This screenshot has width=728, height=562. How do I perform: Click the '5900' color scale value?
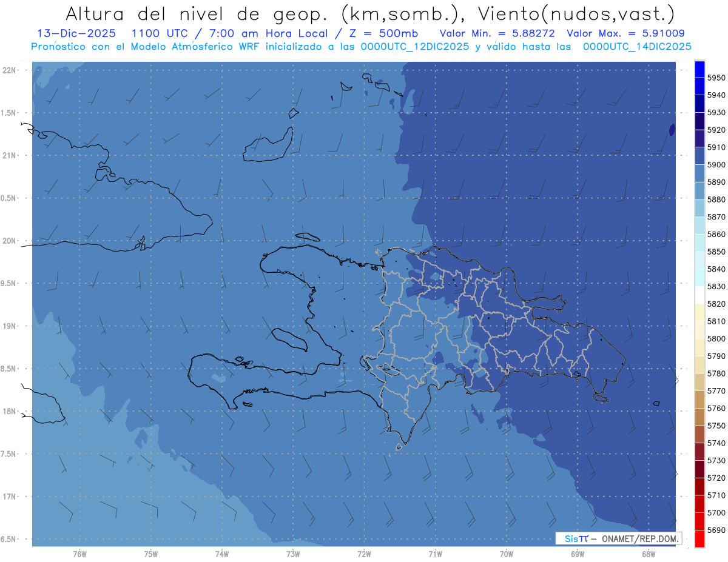(716, 164)
